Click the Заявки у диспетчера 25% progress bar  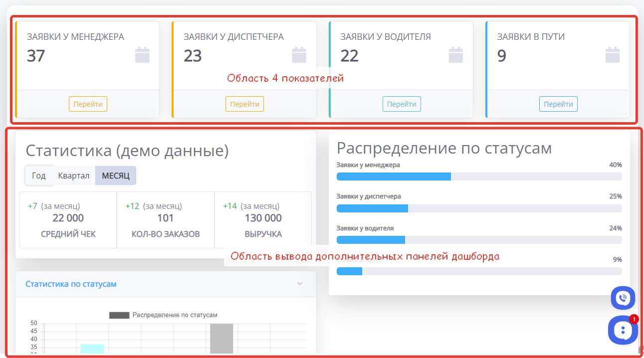pos(479,208)
